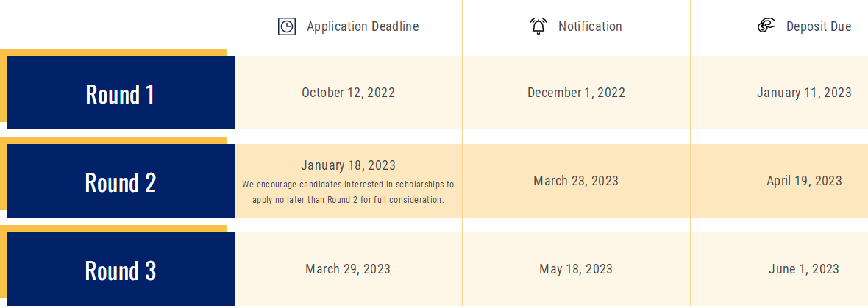Select the Application Deadline column header
Viewport: 868px width, 308px height.
pos(363,26)
